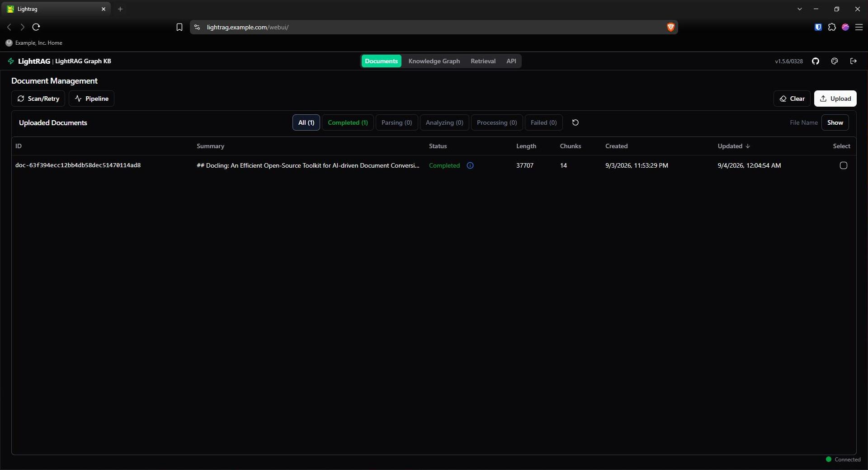Click the updated date 9/4/2026, 12:04:54 AM
Viewport: 868px width, 470px height.
749,165
